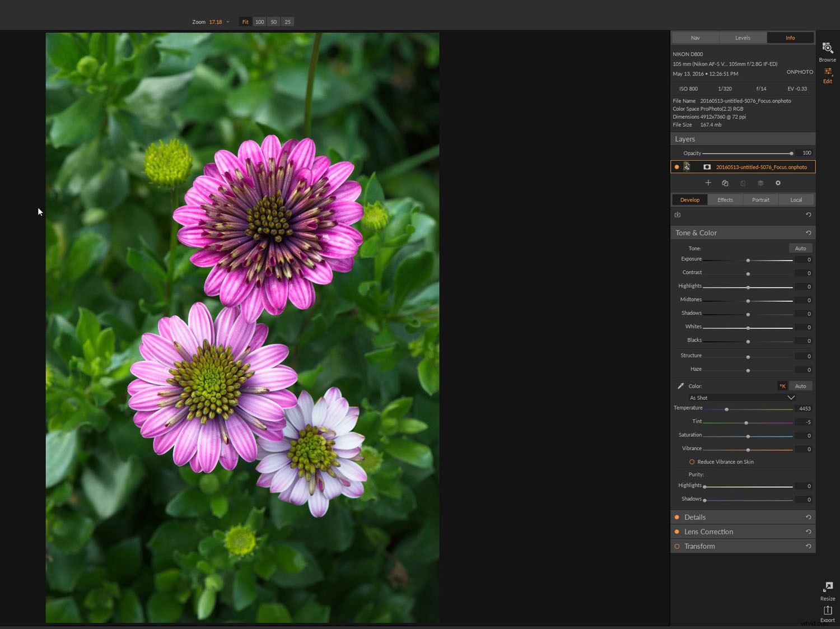Open layer options with the gear icon
840x629 pixels.
(x=778, y=183)
